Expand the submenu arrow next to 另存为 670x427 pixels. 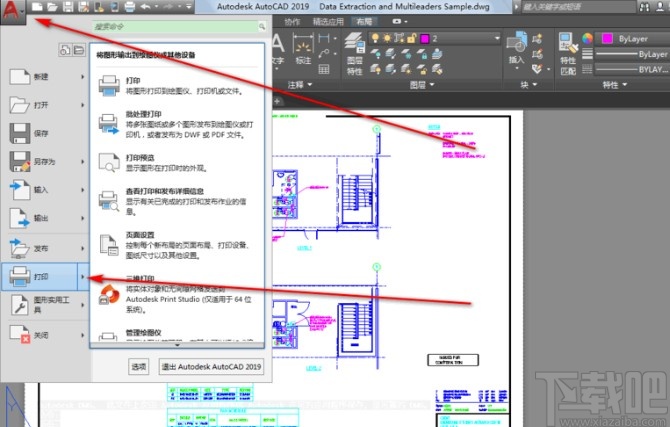[82, 162]
